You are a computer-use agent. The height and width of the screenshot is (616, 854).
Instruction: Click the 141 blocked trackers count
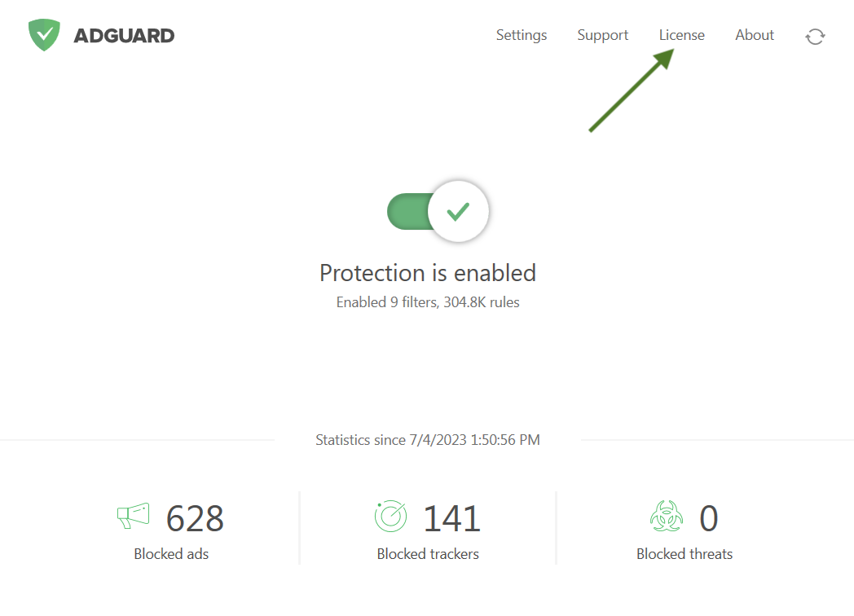coord(451,518)
